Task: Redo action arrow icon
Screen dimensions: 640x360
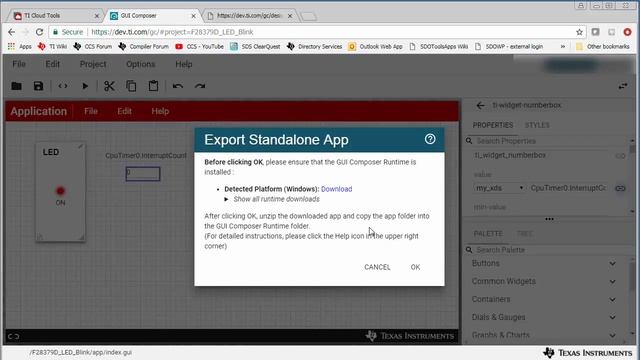Action: coord(200,86)
